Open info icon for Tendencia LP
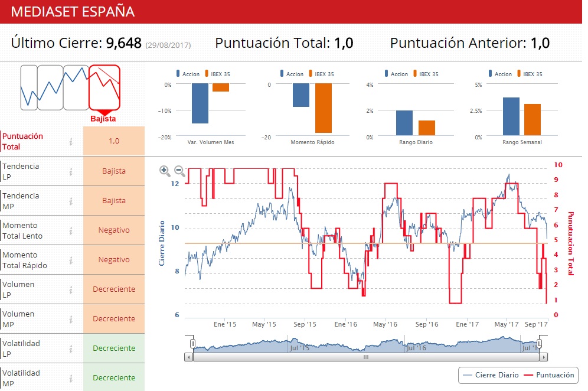This screenshot has width=588, height=391. [x=71, y=171]
